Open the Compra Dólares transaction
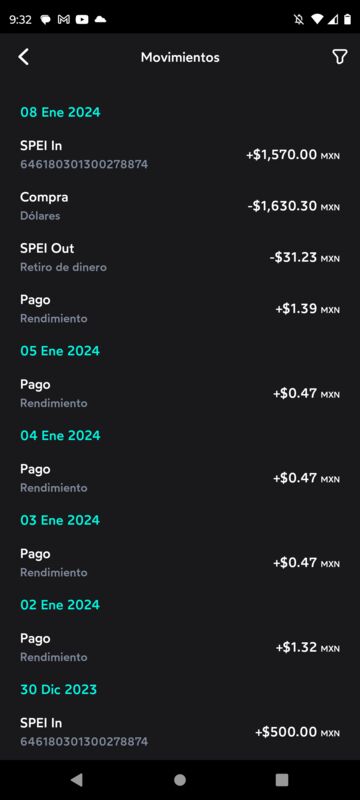 tap(180, 206)
